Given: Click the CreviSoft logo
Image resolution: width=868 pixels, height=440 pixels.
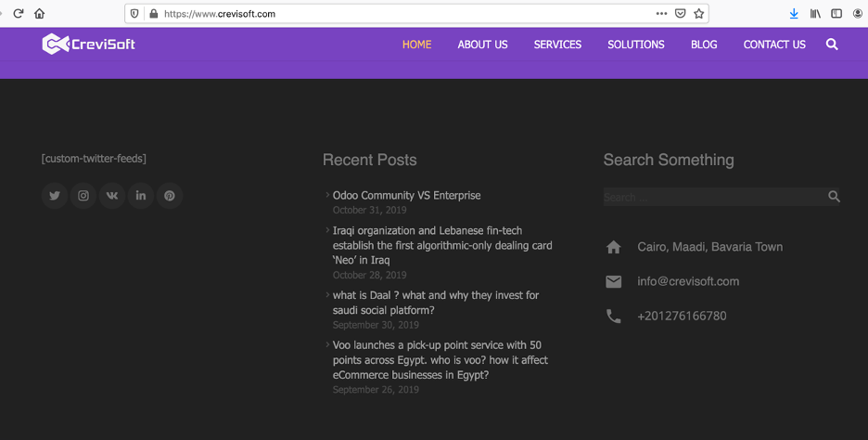Looking at the screenshot, I should tap(89, 44).
